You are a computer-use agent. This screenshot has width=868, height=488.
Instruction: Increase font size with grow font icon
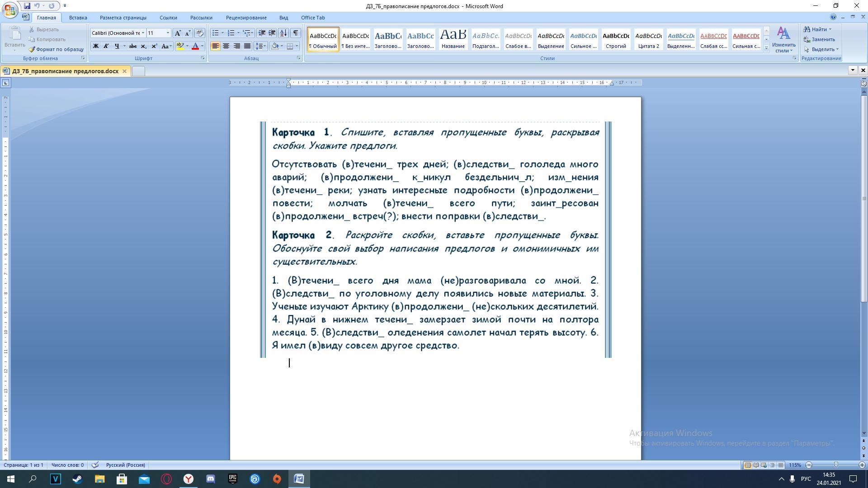coord(178,33)
